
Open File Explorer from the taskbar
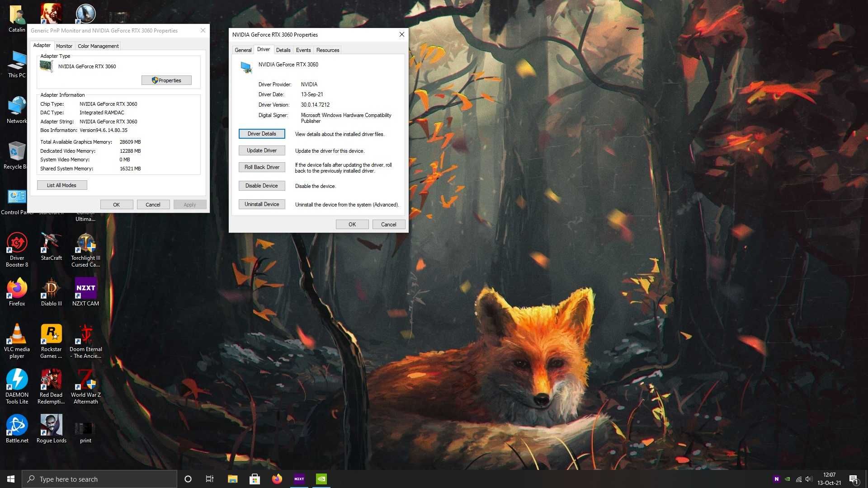tap(232, 479)
